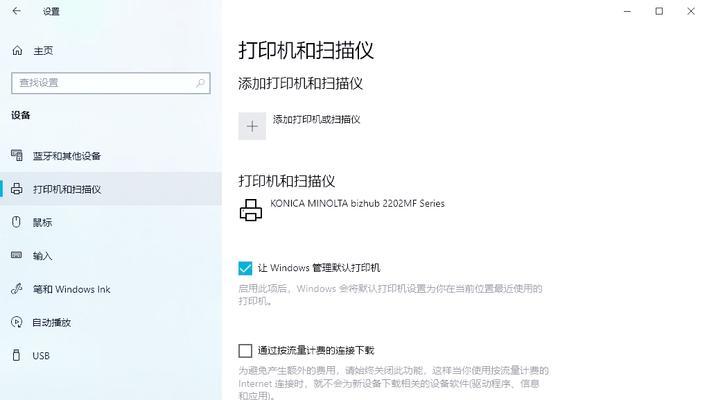Screen dimensions: 707x400
Task: Click the USB drive icon
Action: click(16, 355)
